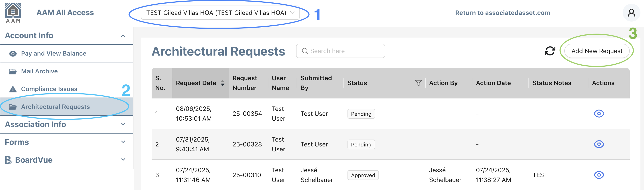The width and height of the screenshot is (644, 190).
Task: Open the user profile icon
Action: [x=631, y=12]
